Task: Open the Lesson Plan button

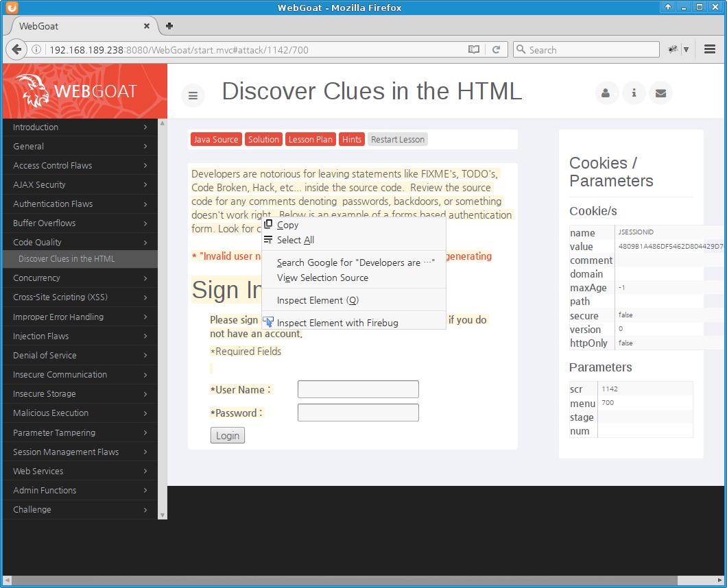Action: 311,140
